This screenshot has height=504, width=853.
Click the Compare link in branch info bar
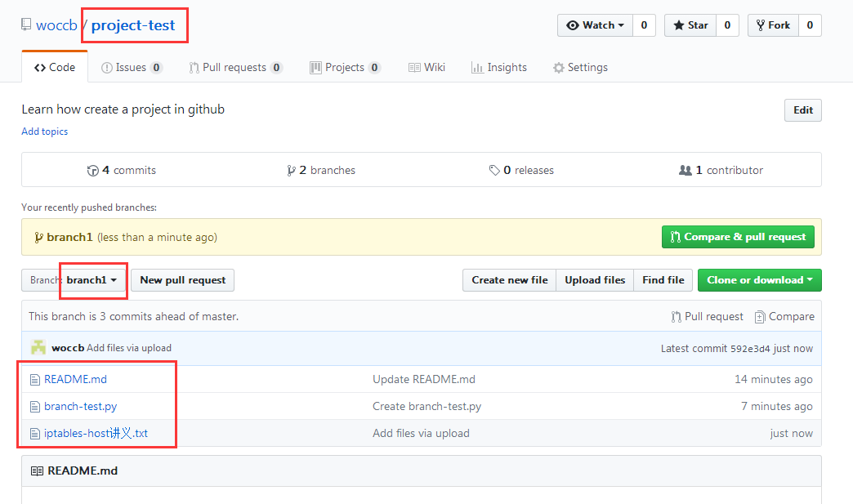[x=784, y=316]
